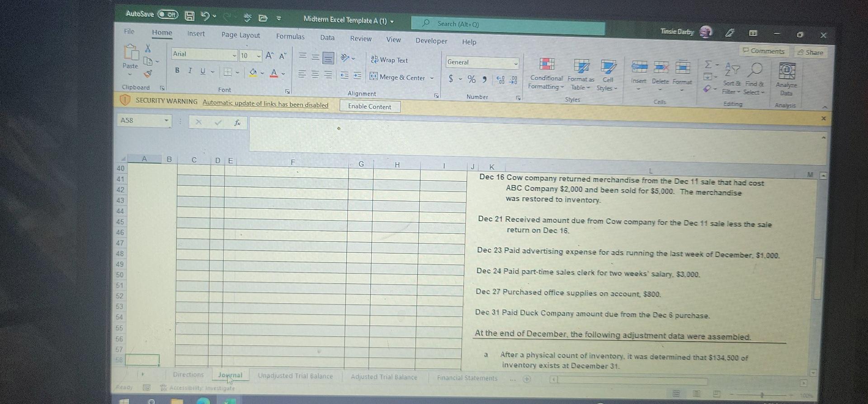
Task: Click the Comments button
Action: point(764,51)
